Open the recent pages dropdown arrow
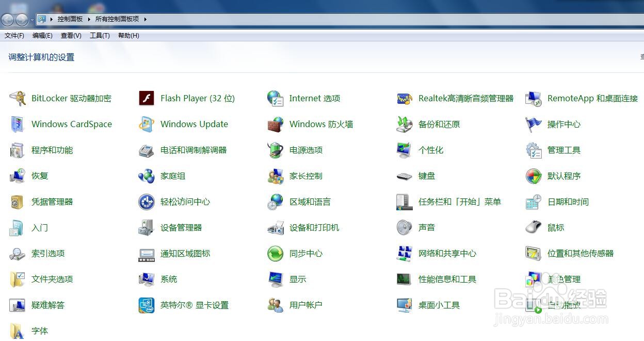Screen dimensions: 644x341 (32, 20)
